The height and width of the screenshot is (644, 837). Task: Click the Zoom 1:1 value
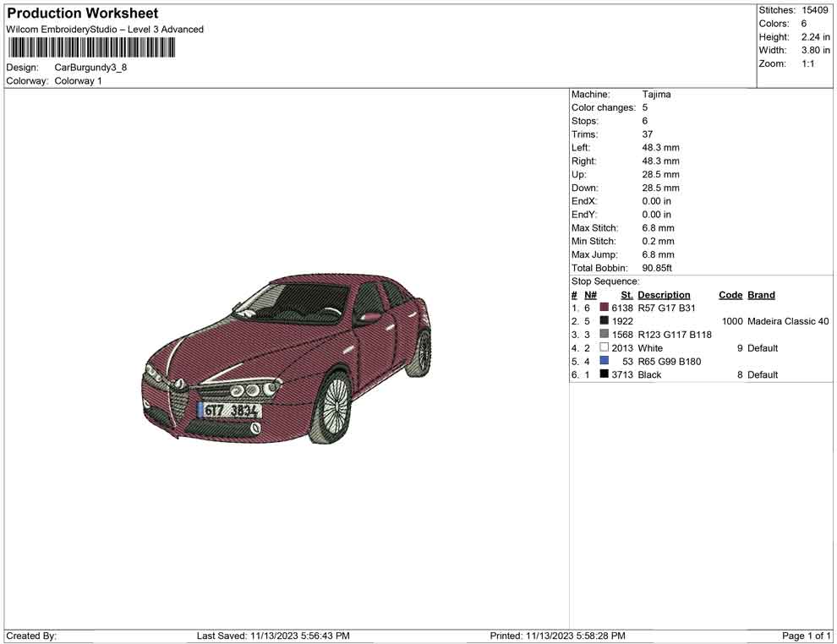point(809,63)
